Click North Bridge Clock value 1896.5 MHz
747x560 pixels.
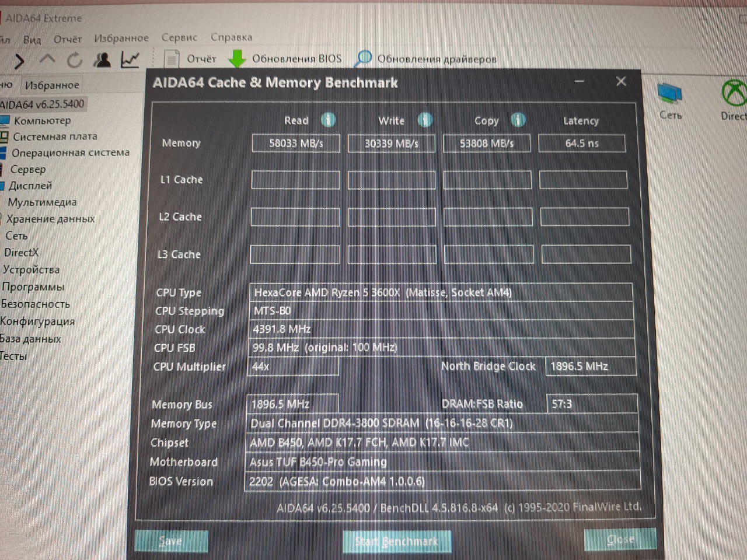click(591, 366)
